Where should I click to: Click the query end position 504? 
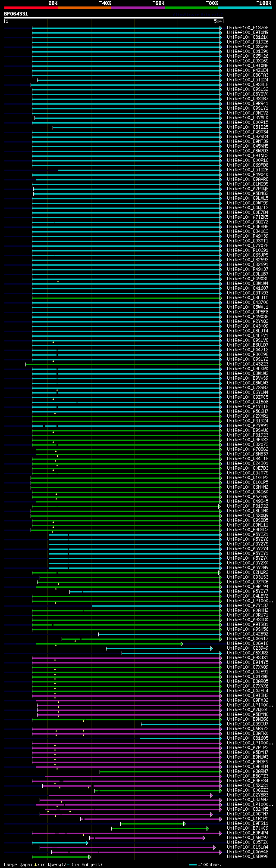click(x=217, y=21)
